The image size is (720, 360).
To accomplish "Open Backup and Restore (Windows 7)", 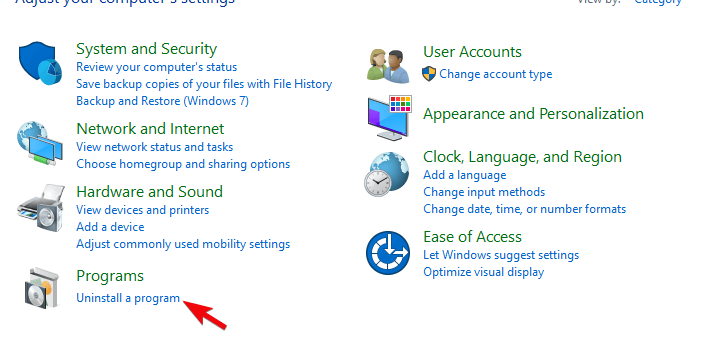I will [x=163, y=101].
